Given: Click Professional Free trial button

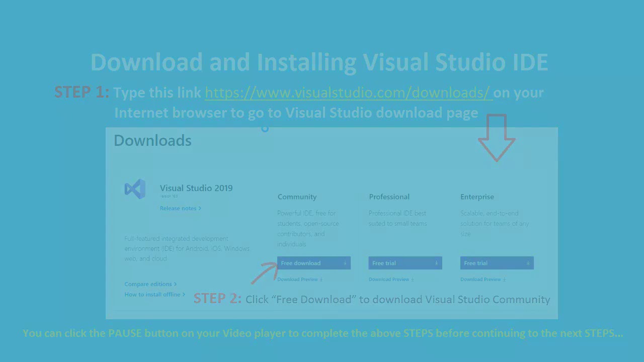Looking at the screenshot, I should (x=406, y=263).
